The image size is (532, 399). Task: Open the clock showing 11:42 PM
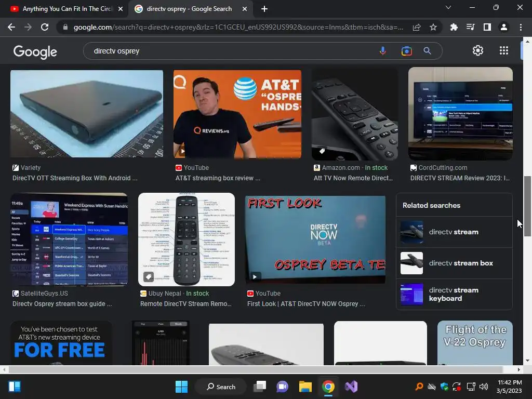509,387
